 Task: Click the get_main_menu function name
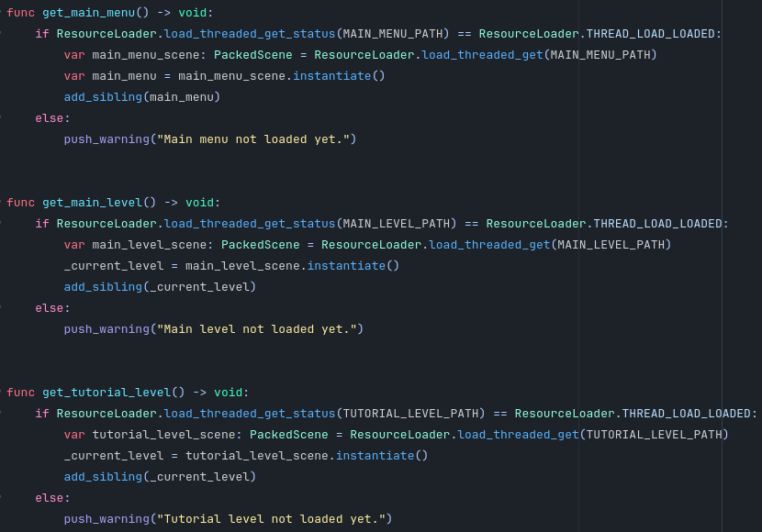(88, 13)
